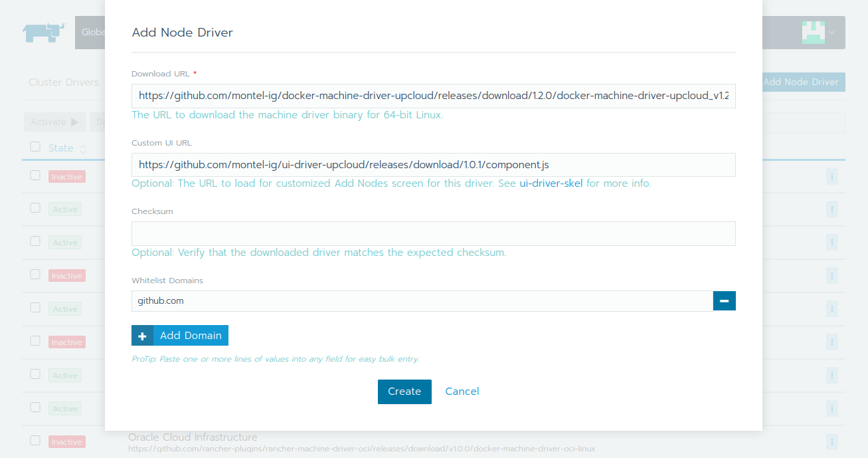Click the user avatar icon top right
868x458 pixels.
pyautogui.click(x=814, y=32)
